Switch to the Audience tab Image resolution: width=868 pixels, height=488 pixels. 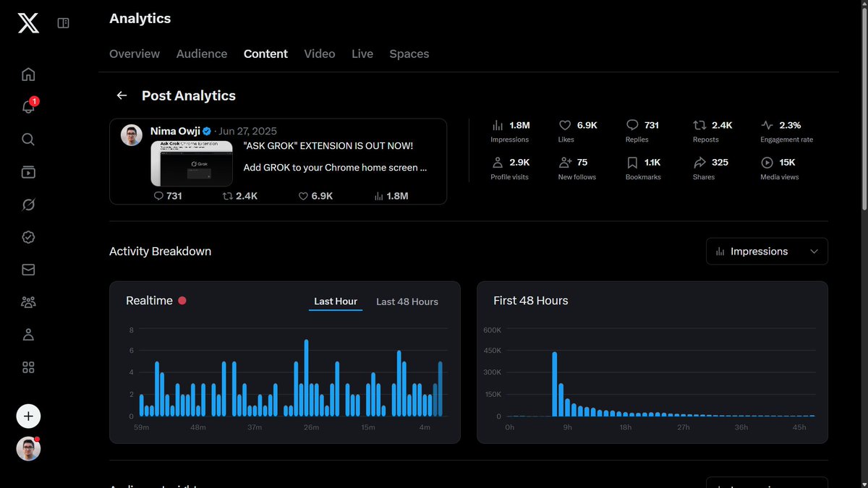[202, 54]
